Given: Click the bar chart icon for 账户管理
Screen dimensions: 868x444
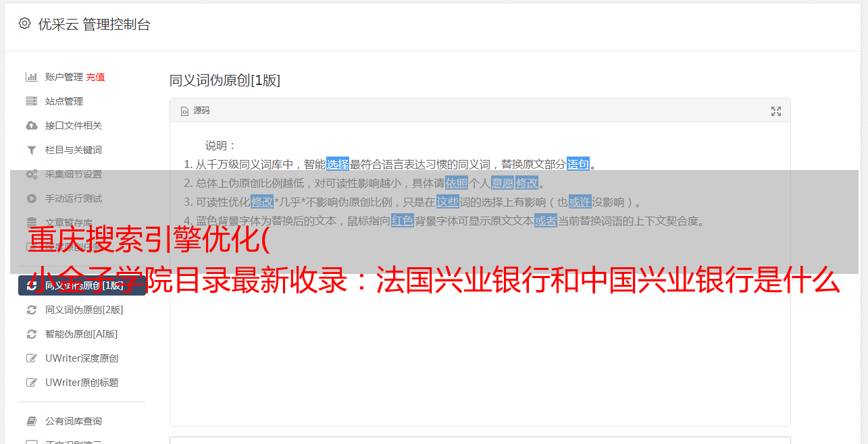Looking at the screenshot, I should pyautogui.click(x=31, y=77).
